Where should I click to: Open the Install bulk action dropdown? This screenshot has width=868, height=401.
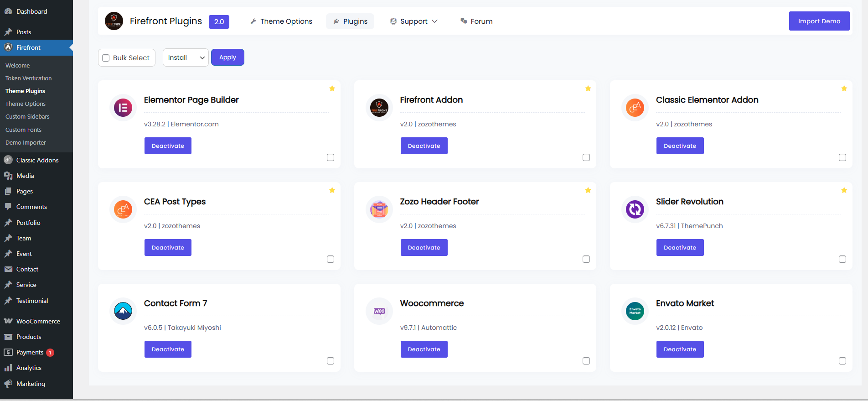point(186,57)
